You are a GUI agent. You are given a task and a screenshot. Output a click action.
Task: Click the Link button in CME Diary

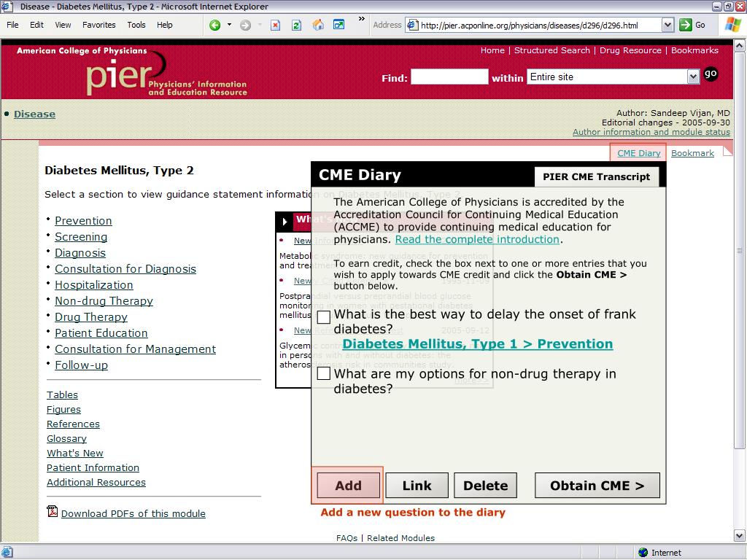click(417, 485)
